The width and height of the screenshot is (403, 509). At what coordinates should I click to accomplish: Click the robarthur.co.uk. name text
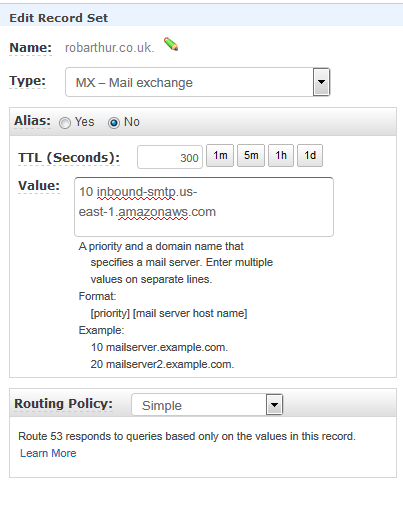pyautogui.click(x=110, y=48)
